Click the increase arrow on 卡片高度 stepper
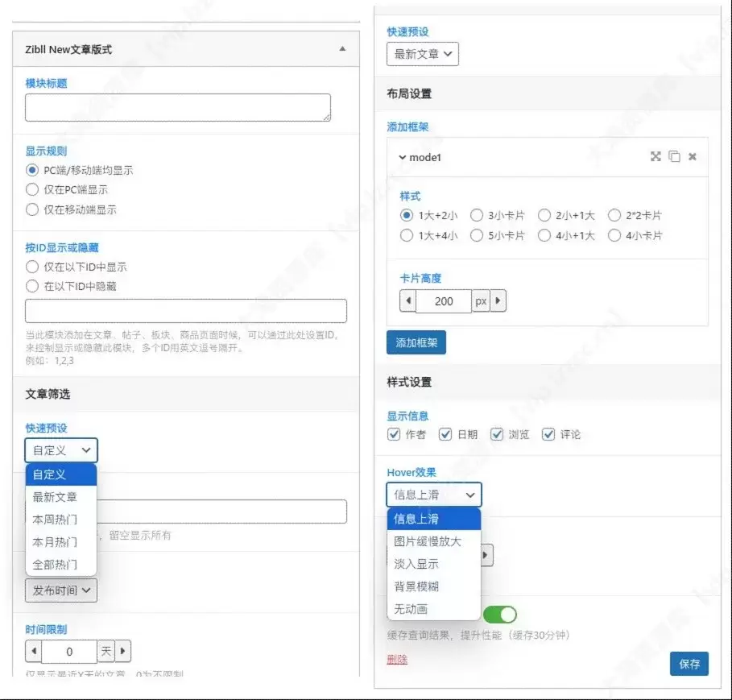Viewport: 732px width, 700px height. click(x=498, y=300)
